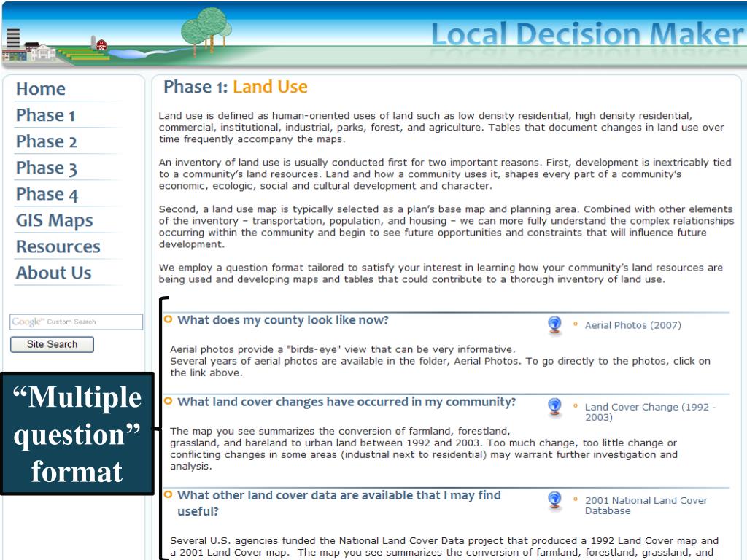Click globe icon beside Aerial Photos

point(554,325)
